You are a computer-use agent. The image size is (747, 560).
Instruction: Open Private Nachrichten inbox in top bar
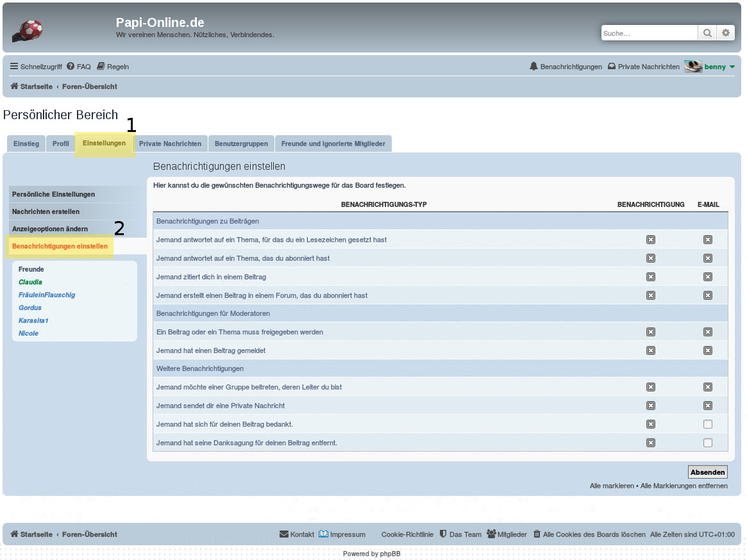pyautogui.click(x=643, y=67)
